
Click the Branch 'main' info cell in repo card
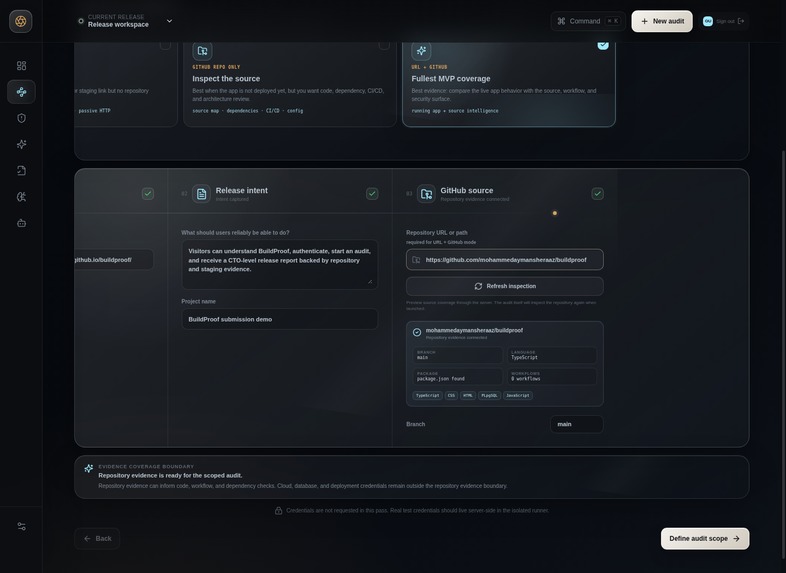tap(458, 355)
